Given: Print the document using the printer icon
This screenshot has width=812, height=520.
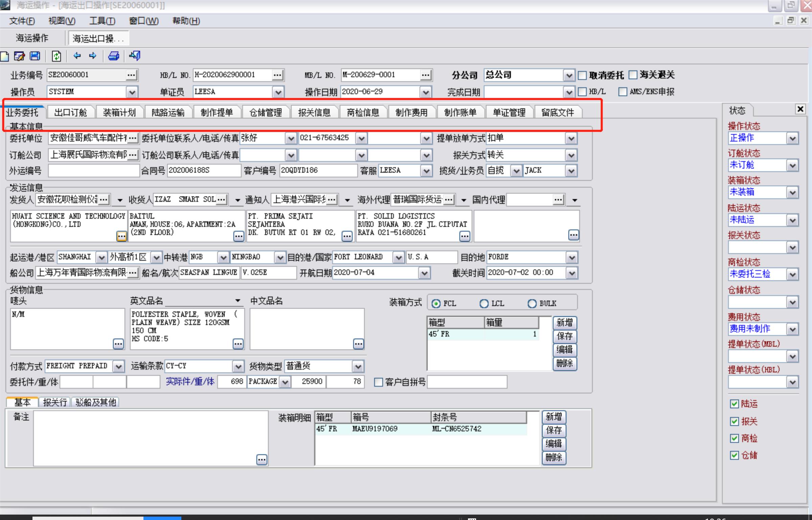Looking at the screenshot, I should (x=114, y=56).
